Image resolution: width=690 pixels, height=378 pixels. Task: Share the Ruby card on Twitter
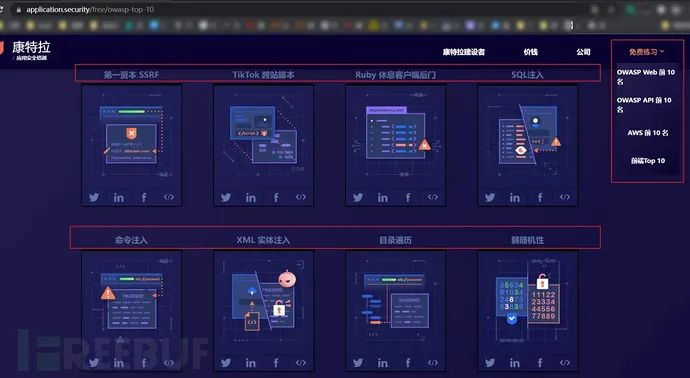(358, 198)
